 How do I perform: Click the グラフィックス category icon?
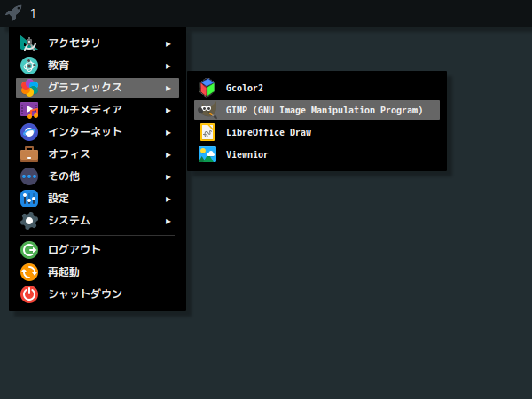pyautogui.click(x=29, y=88)
